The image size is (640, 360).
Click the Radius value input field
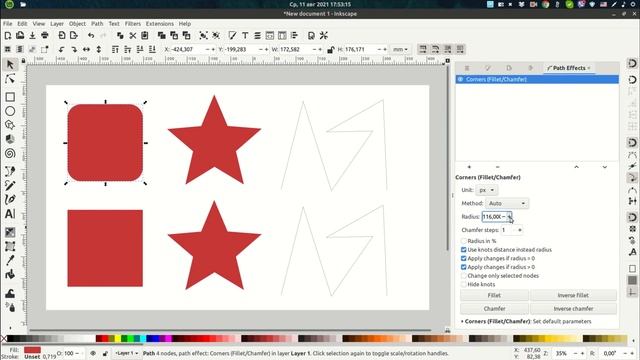(x=492, y=217)
